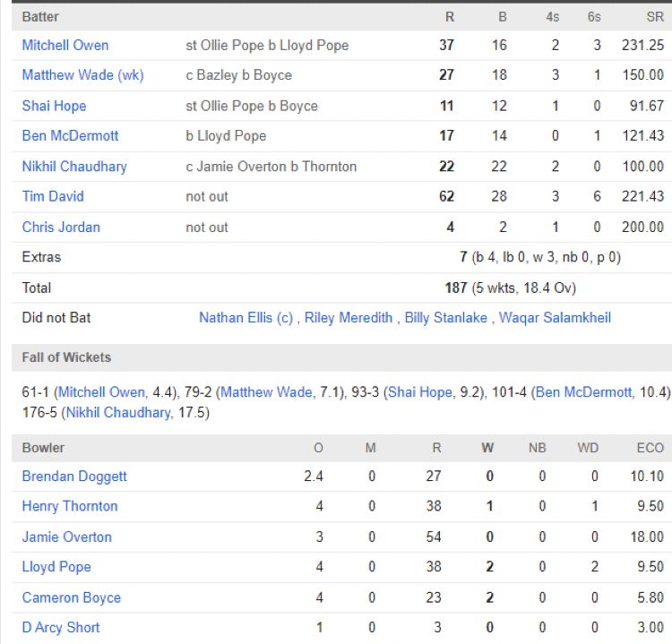Open Shai Hope's player page
The image size is (672, 644).
pos(54,106)
